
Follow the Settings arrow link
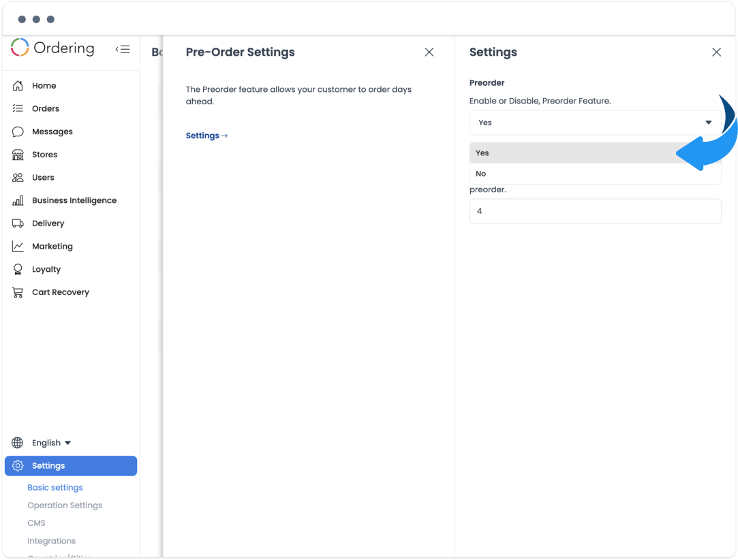click(206, 136)
